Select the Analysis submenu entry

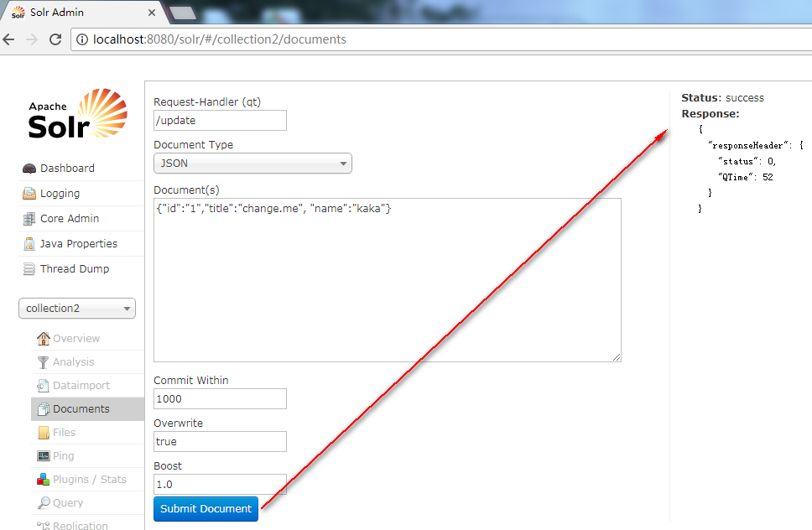pyautogui.click(x=74, y=362)
